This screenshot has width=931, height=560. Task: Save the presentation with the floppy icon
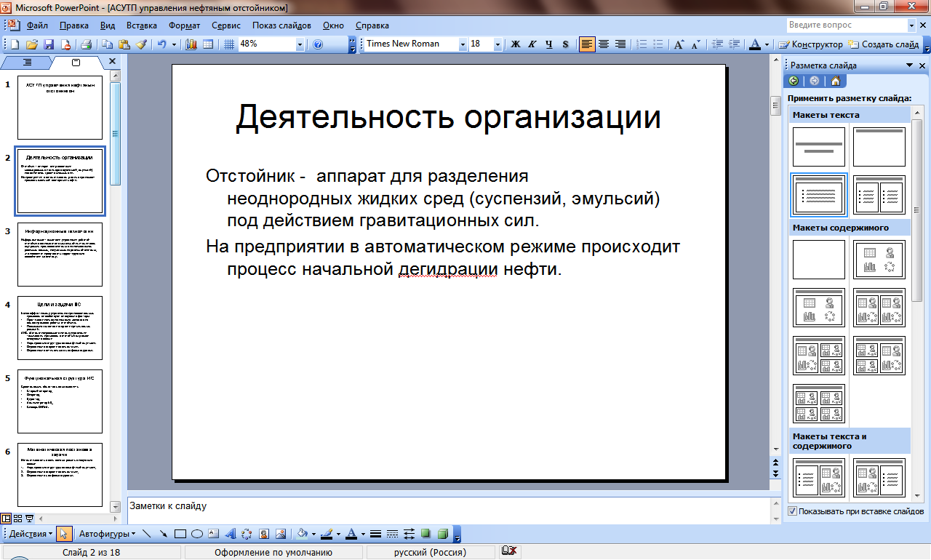click(49, 44)
